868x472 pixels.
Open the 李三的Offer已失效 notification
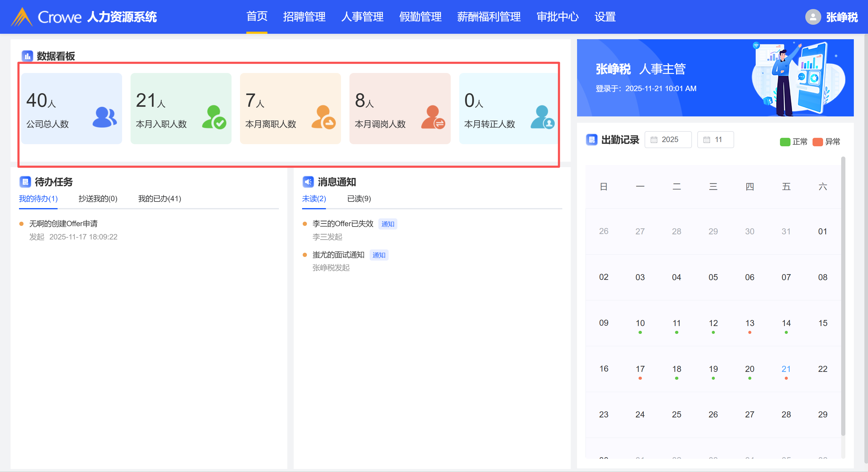[x=343, y=223]
